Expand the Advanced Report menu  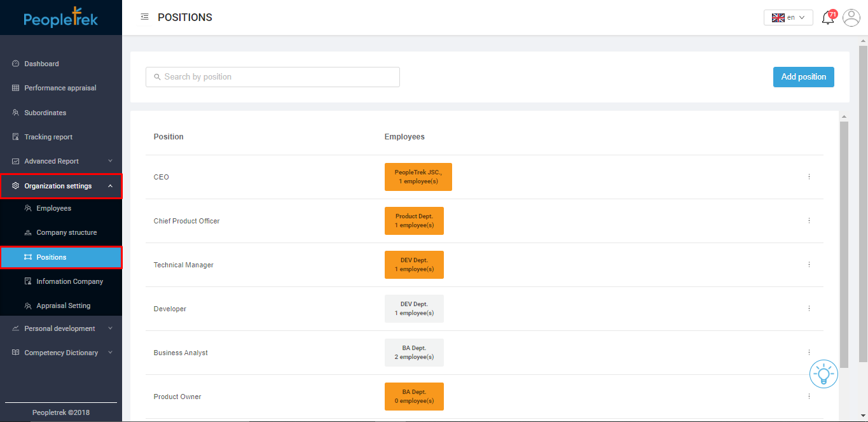(61, 162)
